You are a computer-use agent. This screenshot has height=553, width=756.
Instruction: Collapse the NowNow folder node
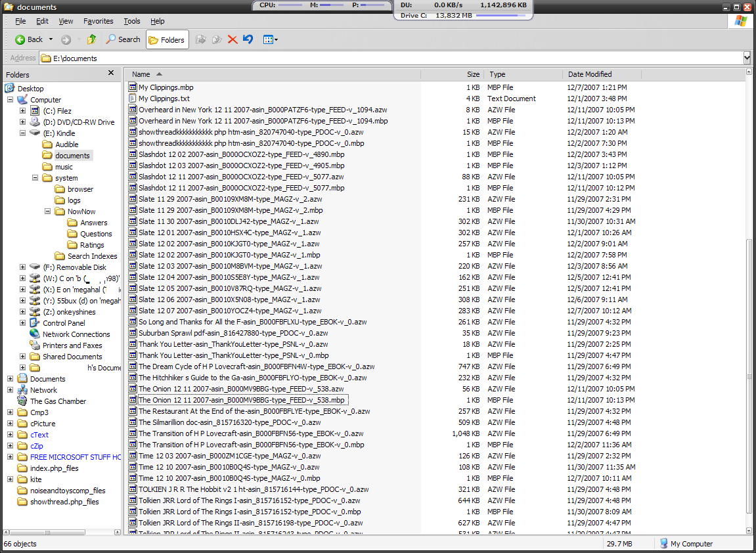coord(48,211)
